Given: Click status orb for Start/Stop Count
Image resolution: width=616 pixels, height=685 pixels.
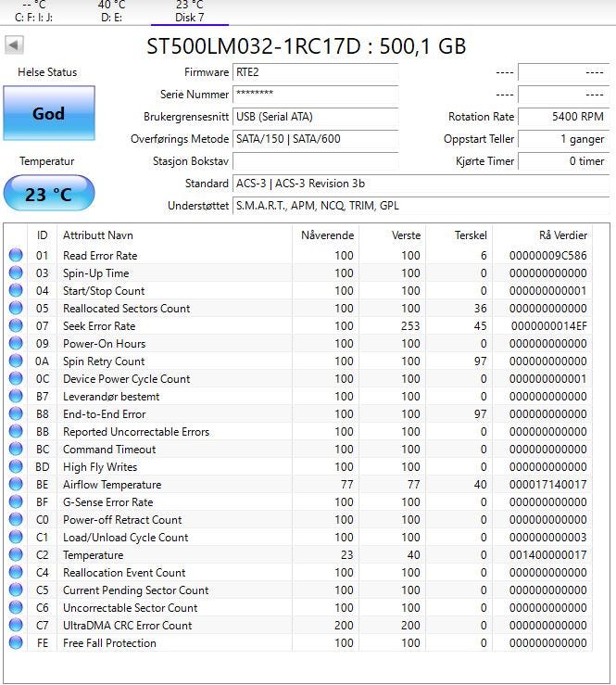Looking at the screenshot, I should pos(16,290).
